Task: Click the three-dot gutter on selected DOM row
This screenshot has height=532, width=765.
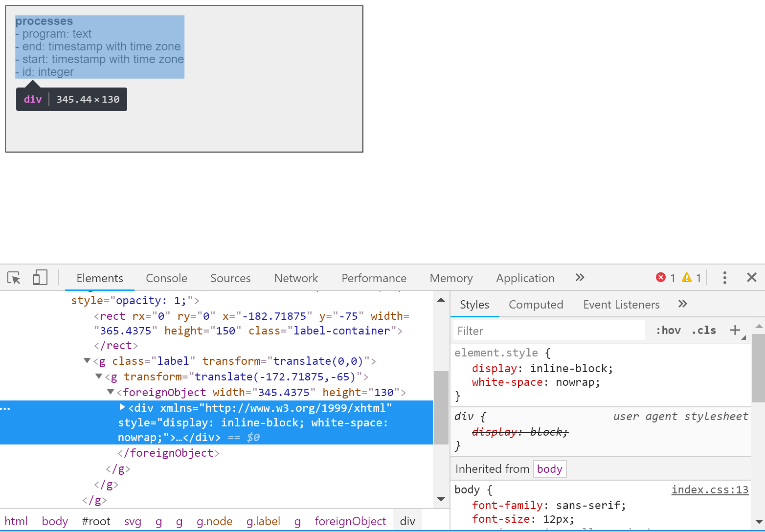Action: click(5, 408)
